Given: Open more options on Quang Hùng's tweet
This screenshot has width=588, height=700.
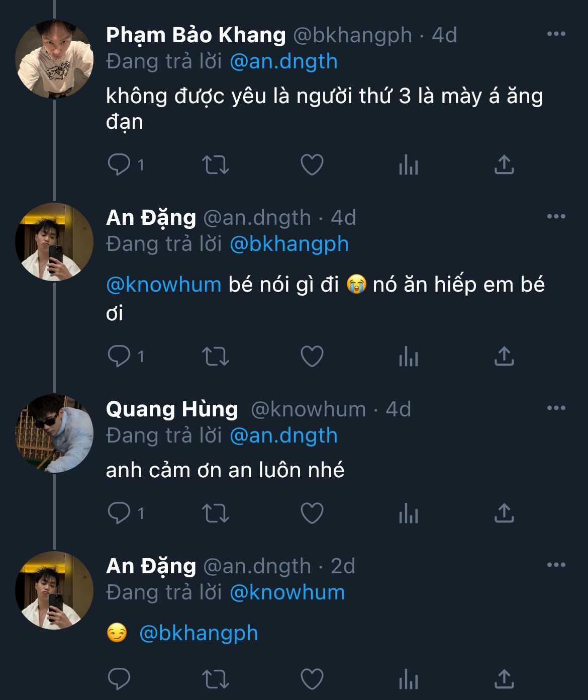Looking at the screenshot, I should [556, 408].
